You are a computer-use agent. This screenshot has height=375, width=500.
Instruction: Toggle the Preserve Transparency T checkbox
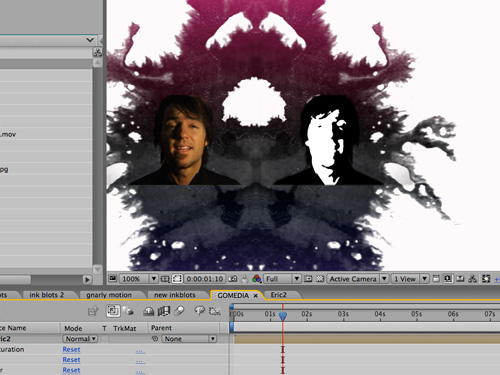tap(104, 339)
